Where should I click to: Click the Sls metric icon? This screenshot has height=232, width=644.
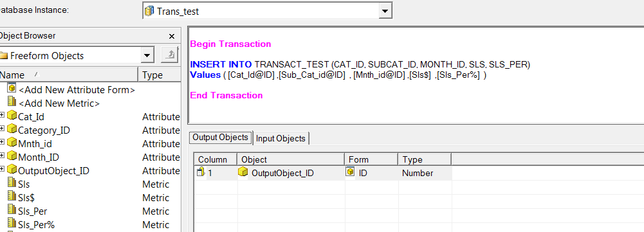tap(12, 183)
